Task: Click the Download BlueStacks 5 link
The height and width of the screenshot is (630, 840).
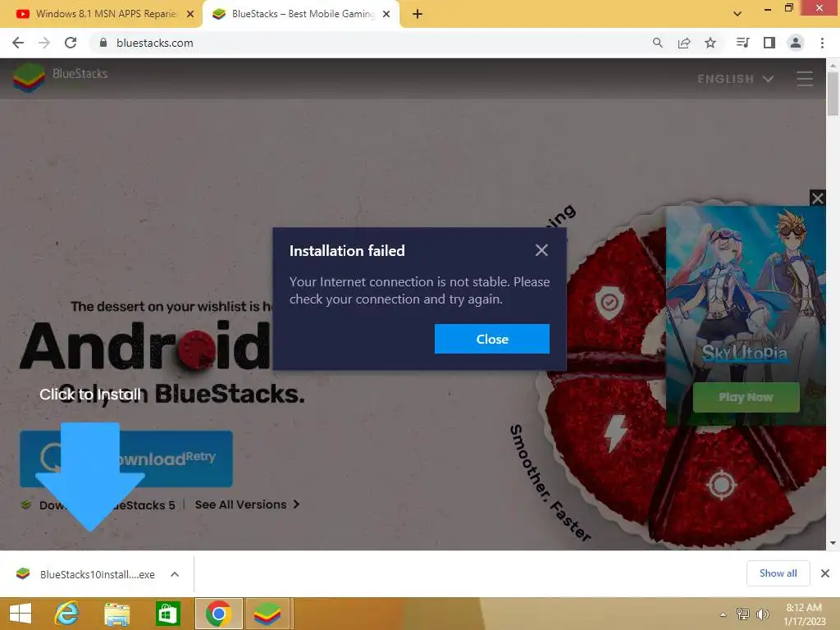Action: pyautogui.click(x=98, y=504)
